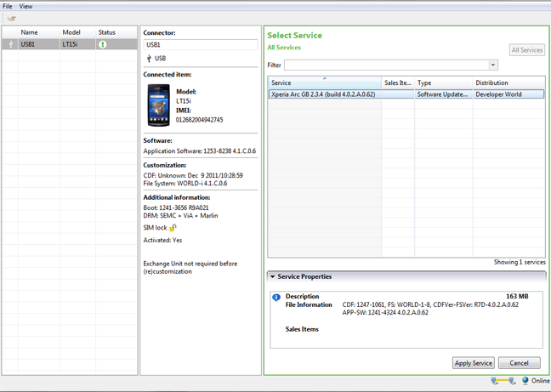
Task: Click the blue info icon next to Description
Action: (x=276, y=298)
